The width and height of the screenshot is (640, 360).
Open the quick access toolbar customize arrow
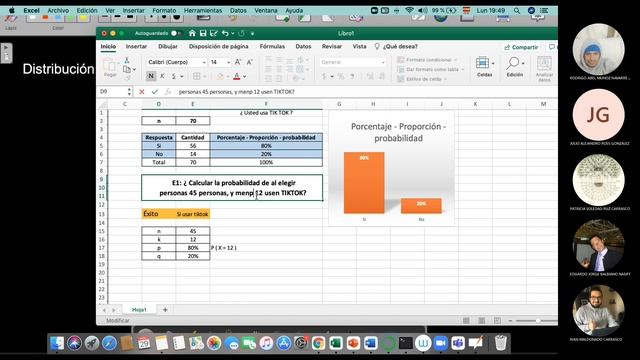(253, 33)
